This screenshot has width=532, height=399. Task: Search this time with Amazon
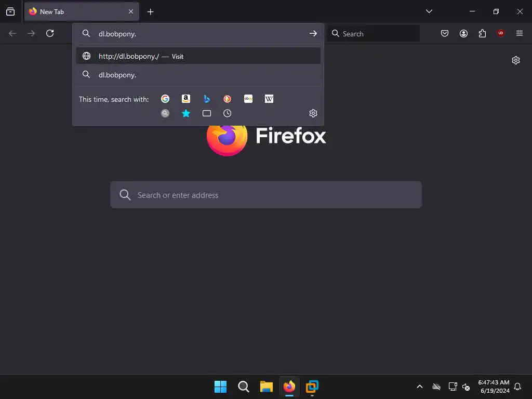[186, 99]
